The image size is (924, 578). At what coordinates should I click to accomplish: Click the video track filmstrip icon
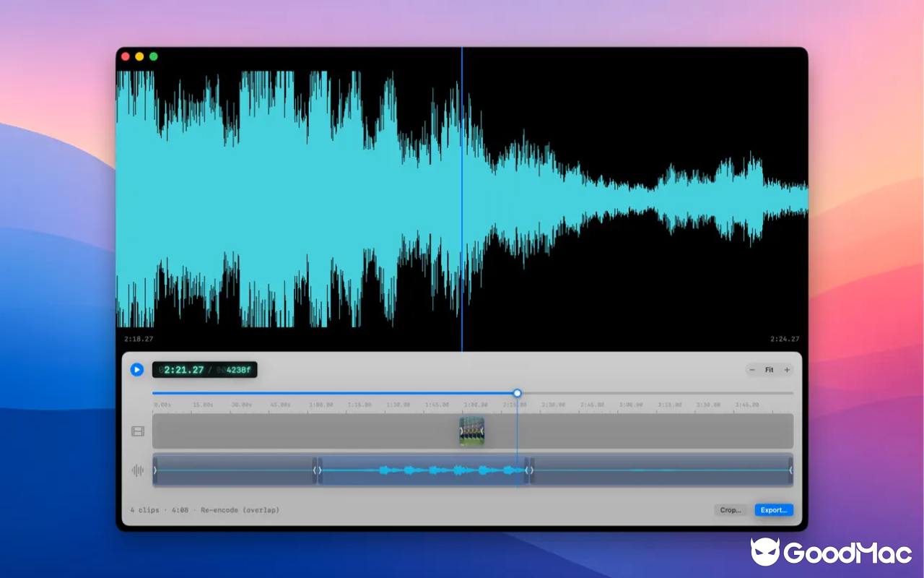coord(138,431)
